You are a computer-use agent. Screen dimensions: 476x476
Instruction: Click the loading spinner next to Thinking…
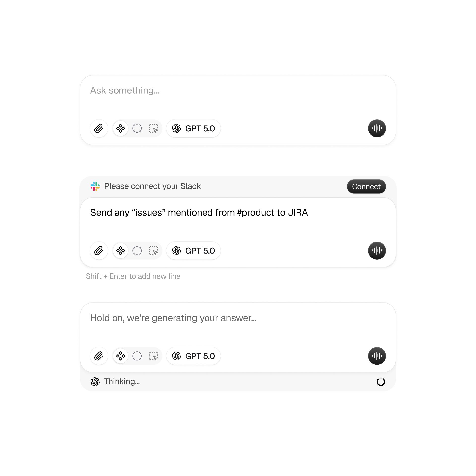point(381,382)
